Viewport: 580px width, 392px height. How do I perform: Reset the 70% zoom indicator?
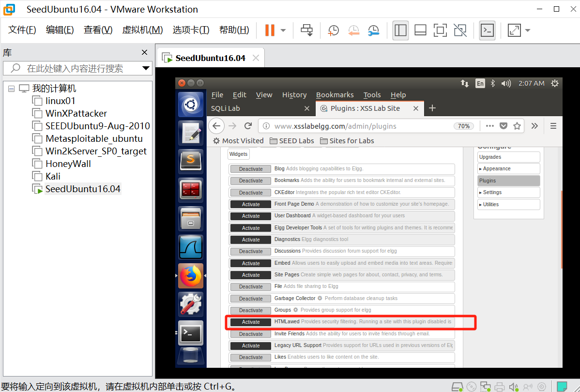point(464,126)
